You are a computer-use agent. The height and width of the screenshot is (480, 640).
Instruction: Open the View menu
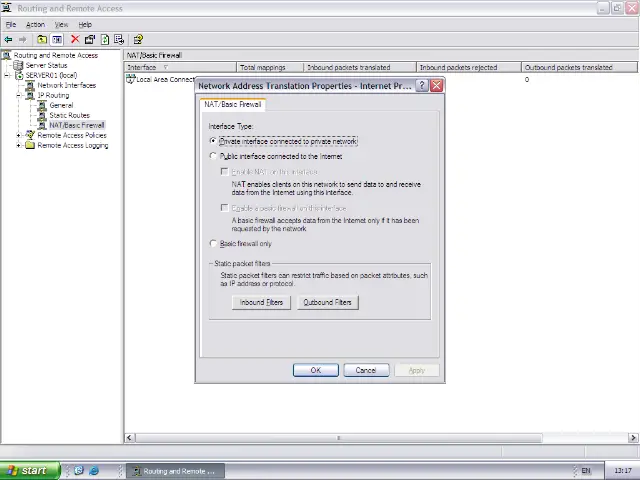62,24
